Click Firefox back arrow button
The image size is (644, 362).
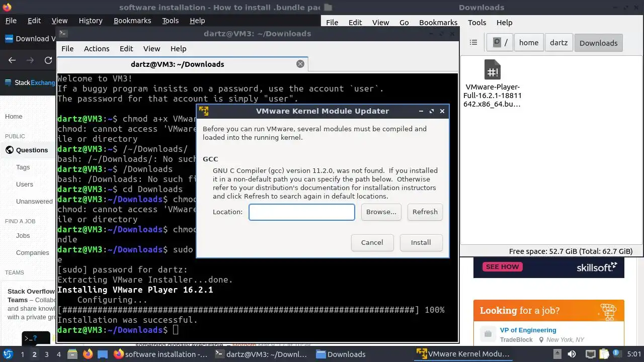point(12,60)
